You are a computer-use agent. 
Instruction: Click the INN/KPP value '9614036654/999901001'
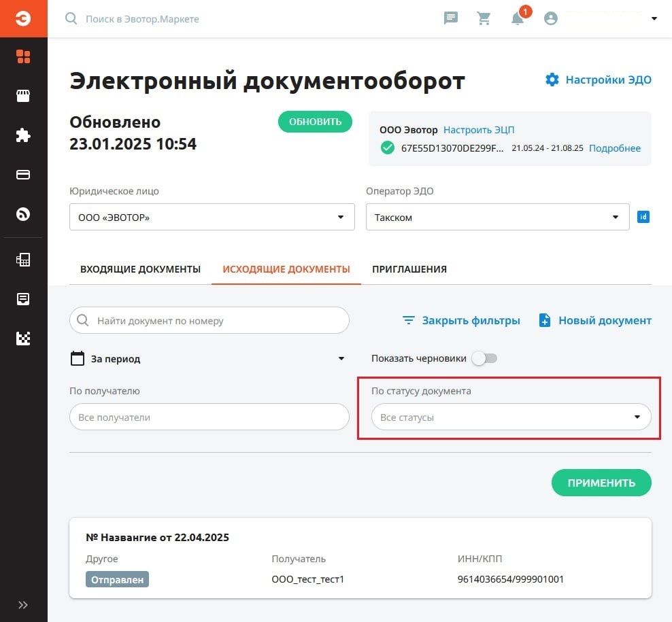point(510,579)
